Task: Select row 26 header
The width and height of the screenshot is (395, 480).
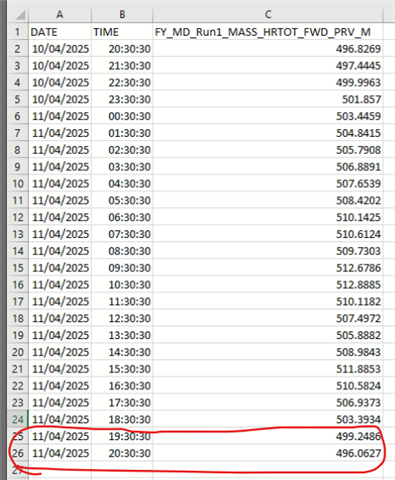Action: (18, 453)
